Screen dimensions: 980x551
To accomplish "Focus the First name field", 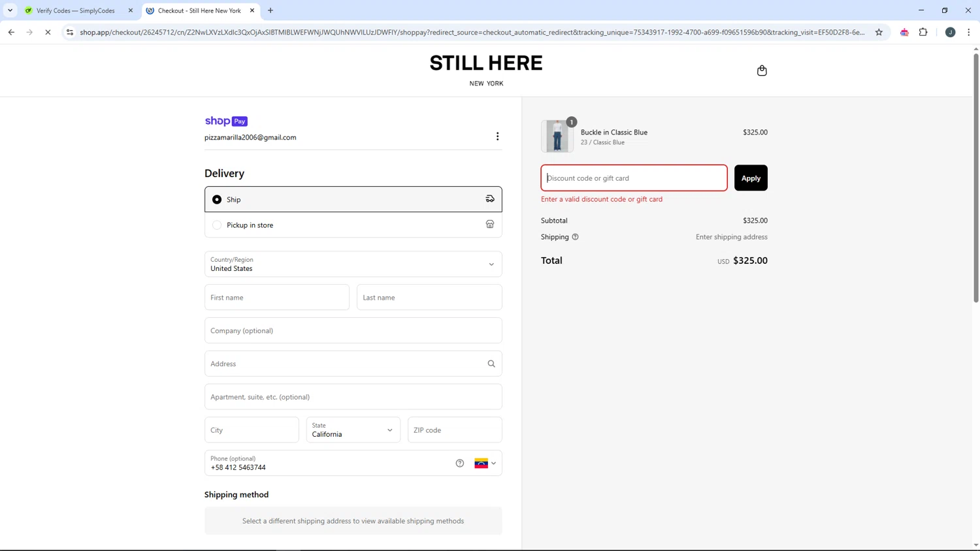I will pos(277,298).
